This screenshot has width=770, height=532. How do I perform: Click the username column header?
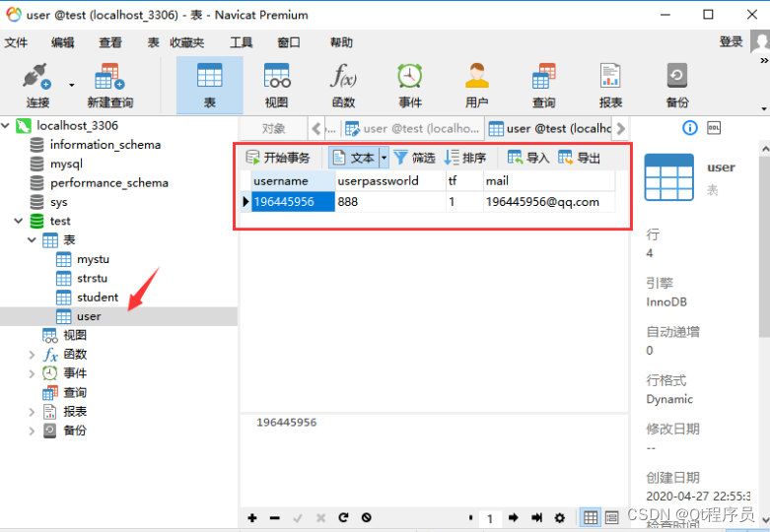293,181
